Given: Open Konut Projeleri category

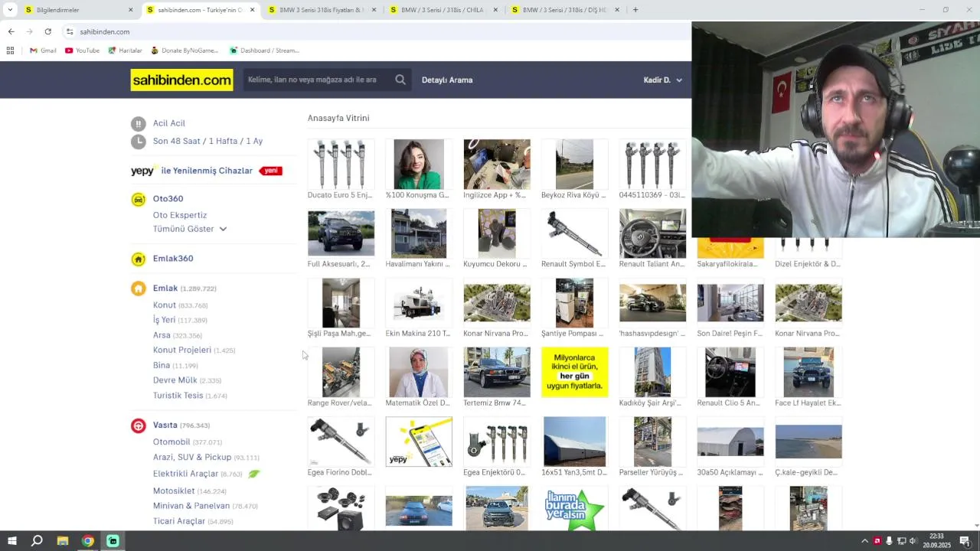Looking at the screenshot, I should (182, 350).
